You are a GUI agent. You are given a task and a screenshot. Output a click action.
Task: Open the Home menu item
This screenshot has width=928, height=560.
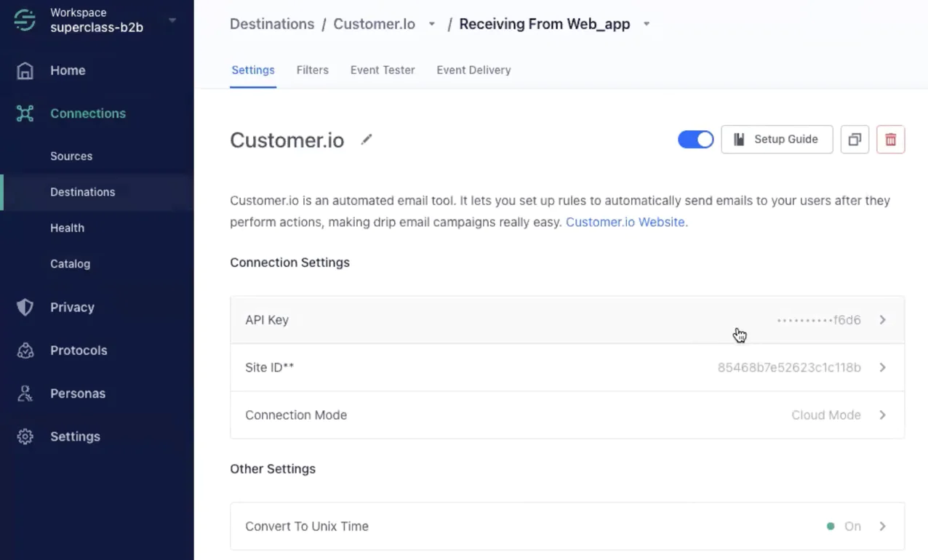pyautogui.click(x=68, y=71)
